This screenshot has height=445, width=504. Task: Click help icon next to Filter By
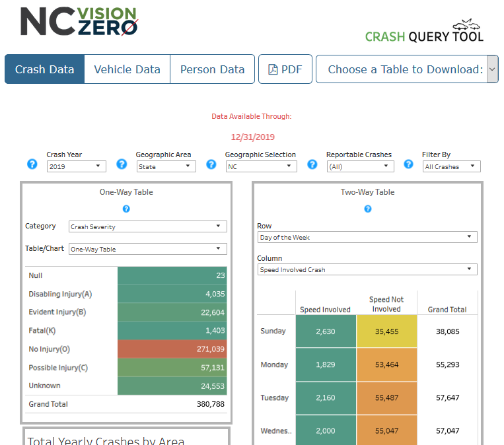(409, 164)
